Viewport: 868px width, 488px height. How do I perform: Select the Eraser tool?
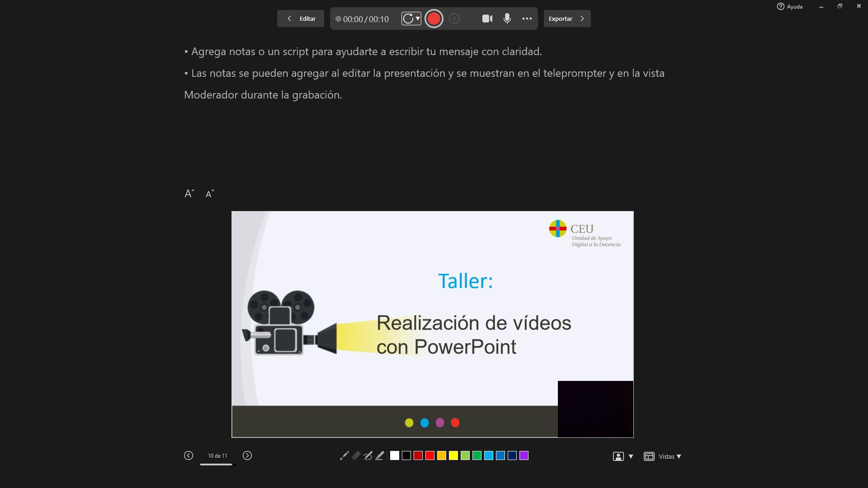coord(356,455)
